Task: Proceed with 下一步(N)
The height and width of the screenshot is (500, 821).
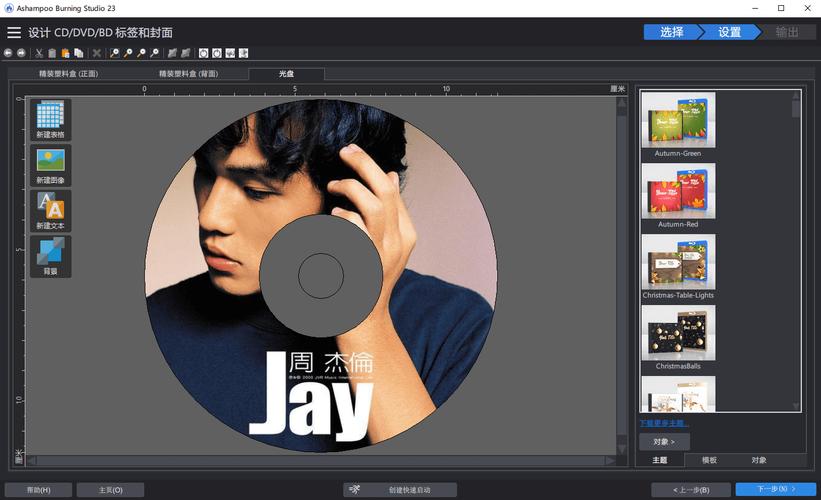Action: pos(776,489)
